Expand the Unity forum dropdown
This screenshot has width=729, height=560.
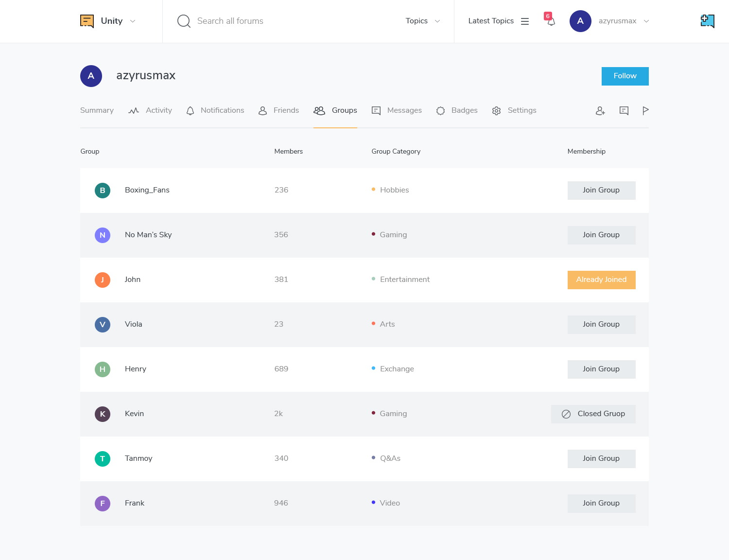(x=133, y=21)
